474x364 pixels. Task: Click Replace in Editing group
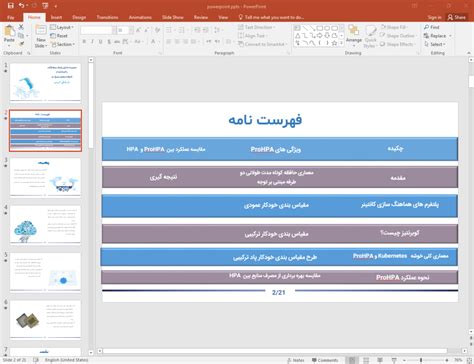pyautogui.click(x=438, y=36)
